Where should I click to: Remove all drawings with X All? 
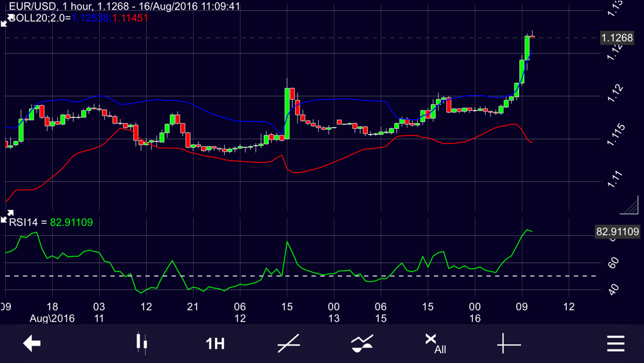(435, 344)
